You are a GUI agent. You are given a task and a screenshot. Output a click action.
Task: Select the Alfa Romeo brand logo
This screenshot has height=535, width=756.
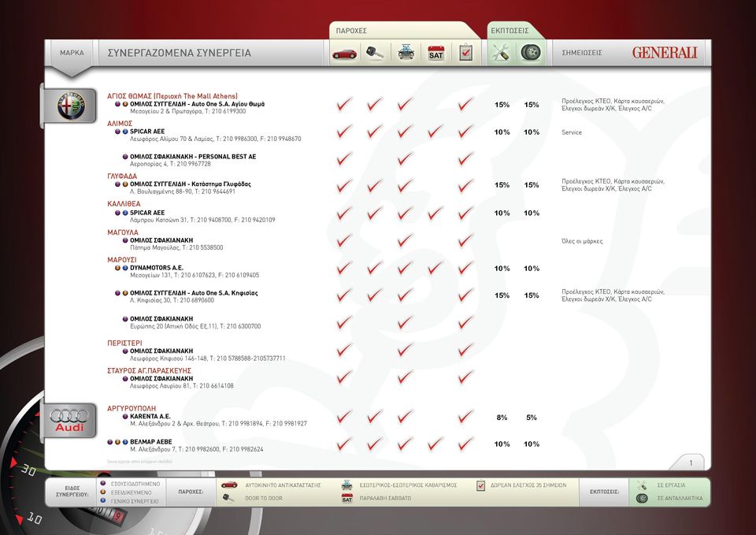pos(71,106)
